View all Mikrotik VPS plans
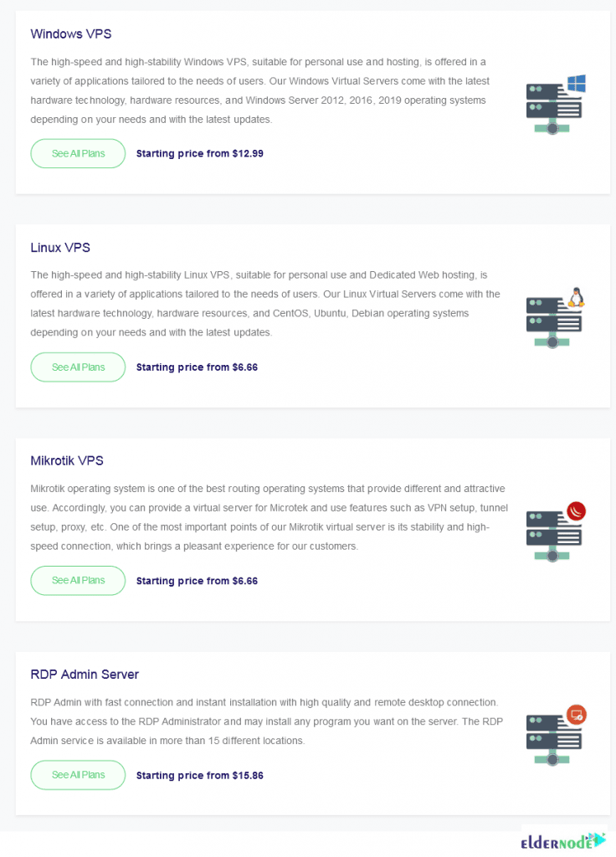This screenshot has height=857, width=616. (78, 580)
